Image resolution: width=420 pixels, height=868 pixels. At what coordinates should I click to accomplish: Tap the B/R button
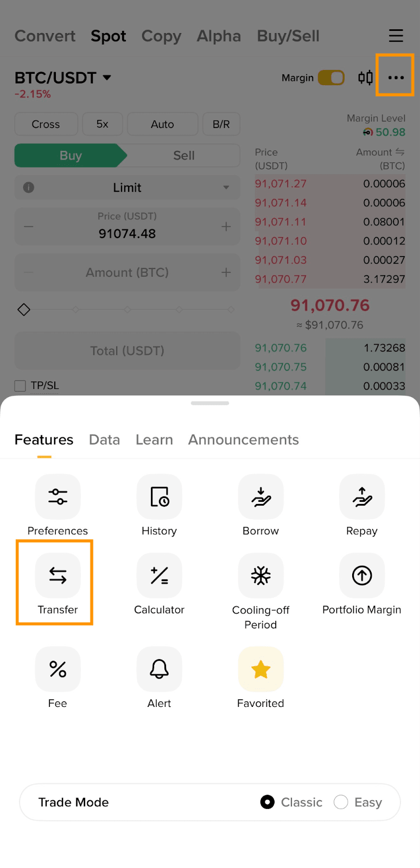(x=221, y=124)
